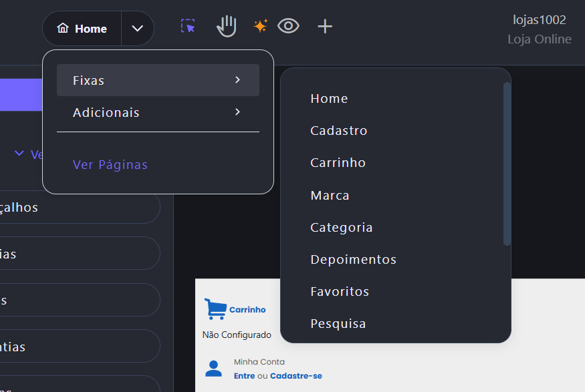
Task: Open Ver Páginas link
Action: [110, 165]
